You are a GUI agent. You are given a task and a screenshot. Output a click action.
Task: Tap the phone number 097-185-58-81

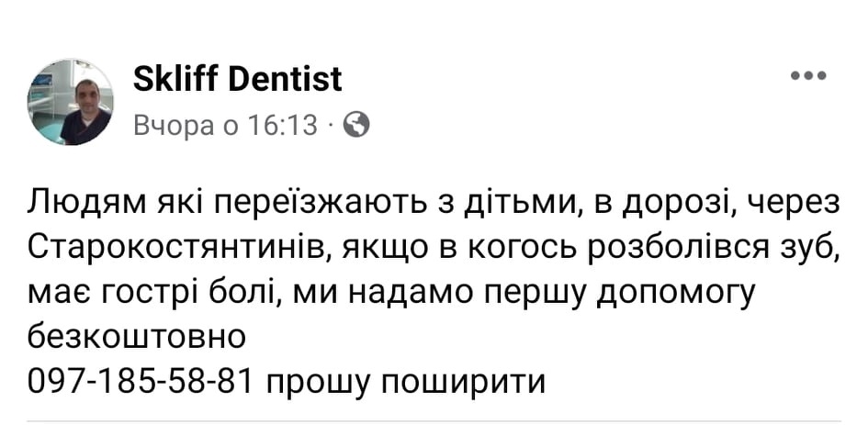140,381
